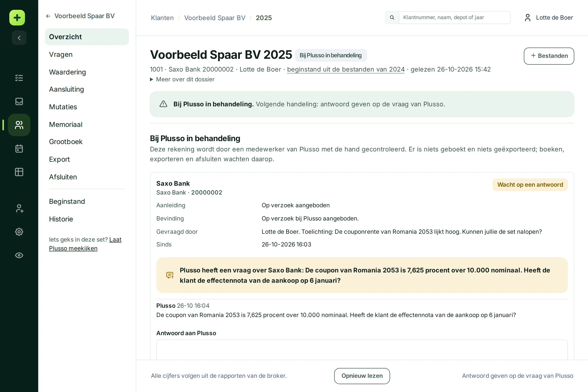
Task: Click the warning triangle in status banner
Action: 163,104
